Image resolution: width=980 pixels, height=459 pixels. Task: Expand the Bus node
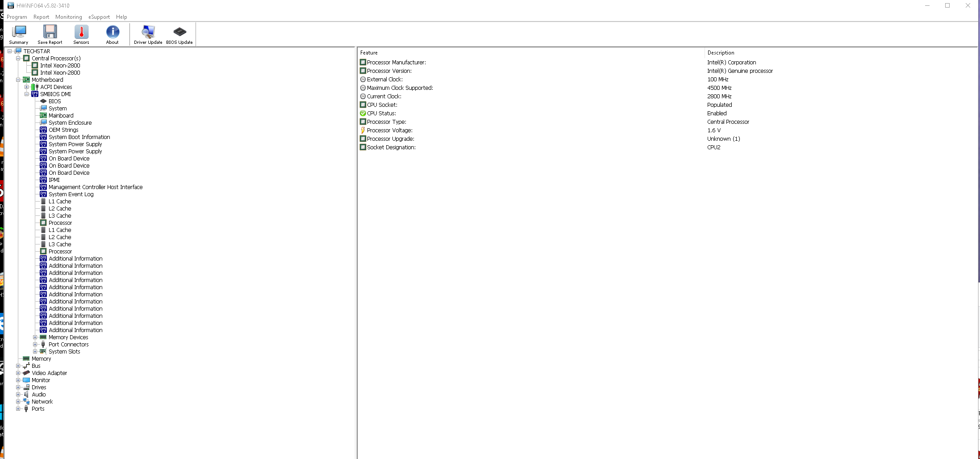point(18,366)
